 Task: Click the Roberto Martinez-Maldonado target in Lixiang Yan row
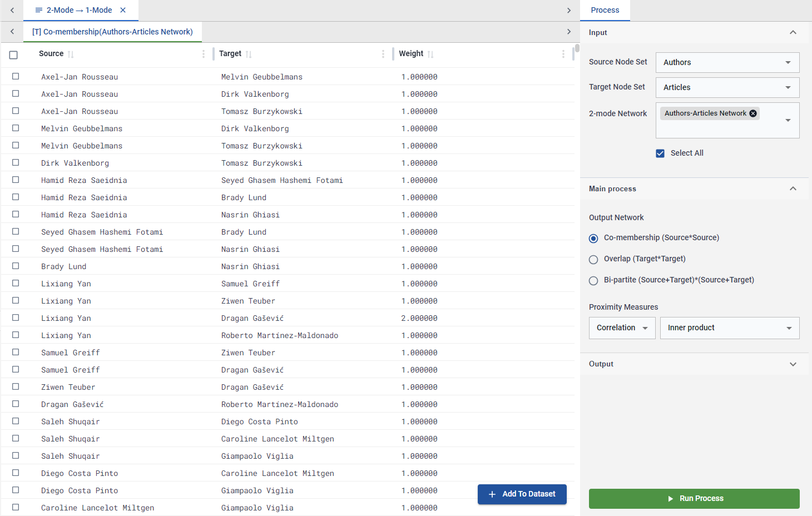pyautogui.click(x=280, y=335)
